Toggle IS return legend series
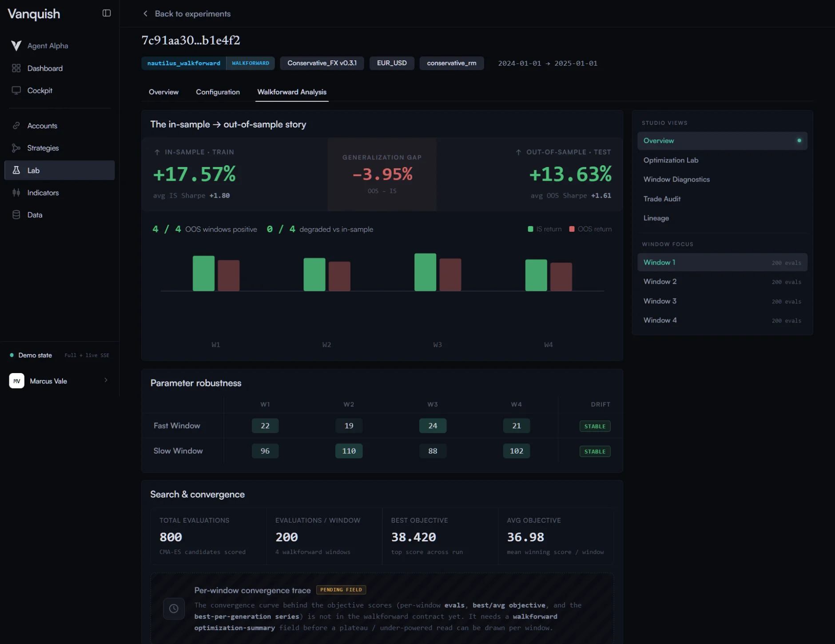The image size is (835, 644). click(545, 229)
